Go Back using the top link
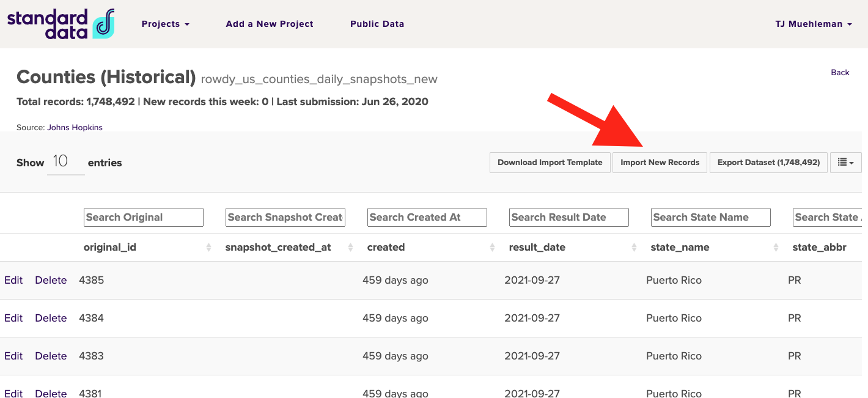Viewport: 868px width, 398px height. pos(840,73)
